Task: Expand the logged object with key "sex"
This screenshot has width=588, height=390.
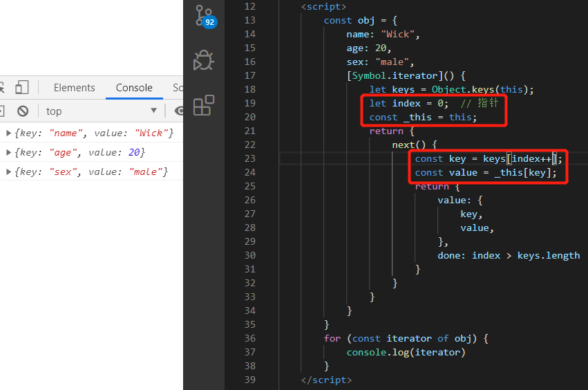Action: point(8,172)
